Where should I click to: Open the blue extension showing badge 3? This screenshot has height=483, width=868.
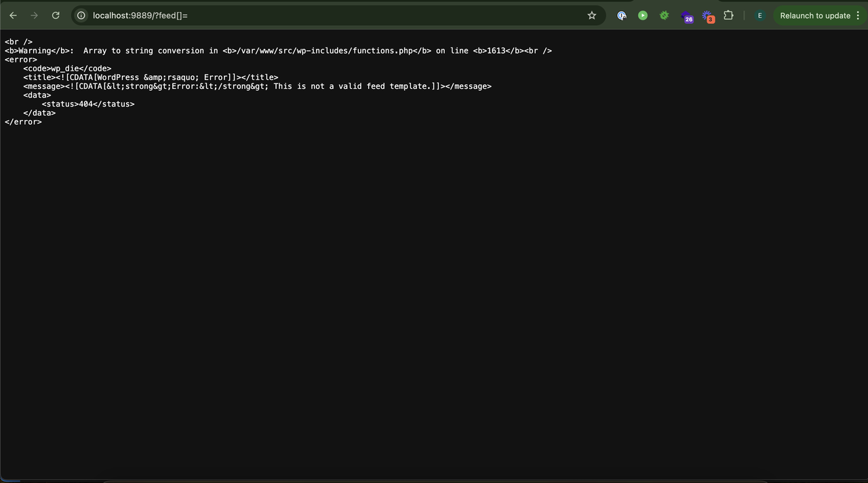click(708, 16)
